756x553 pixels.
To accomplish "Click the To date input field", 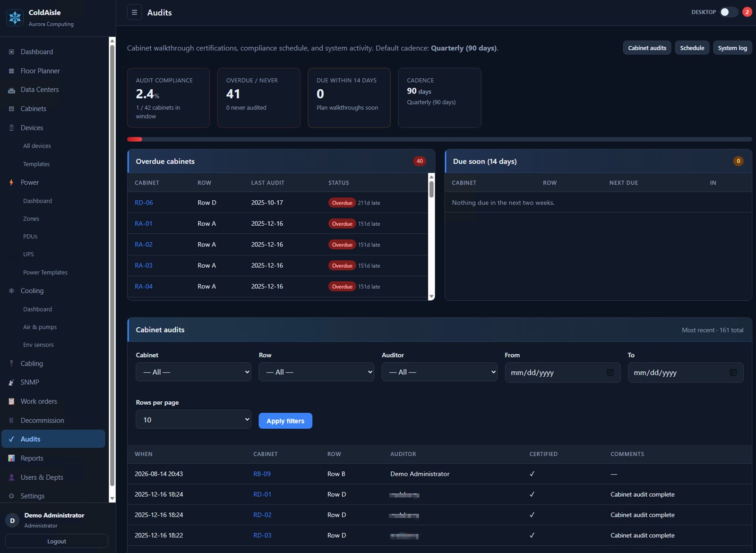I will point(685,373).
